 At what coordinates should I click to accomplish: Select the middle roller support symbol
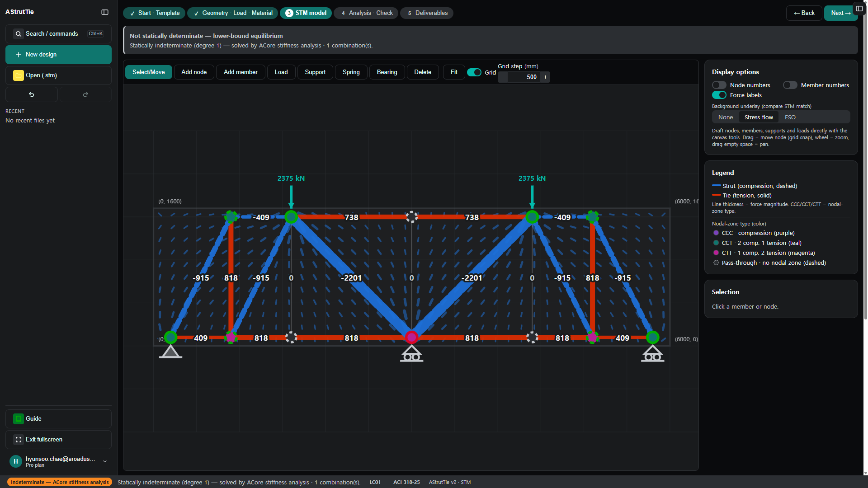coord(411,354)
